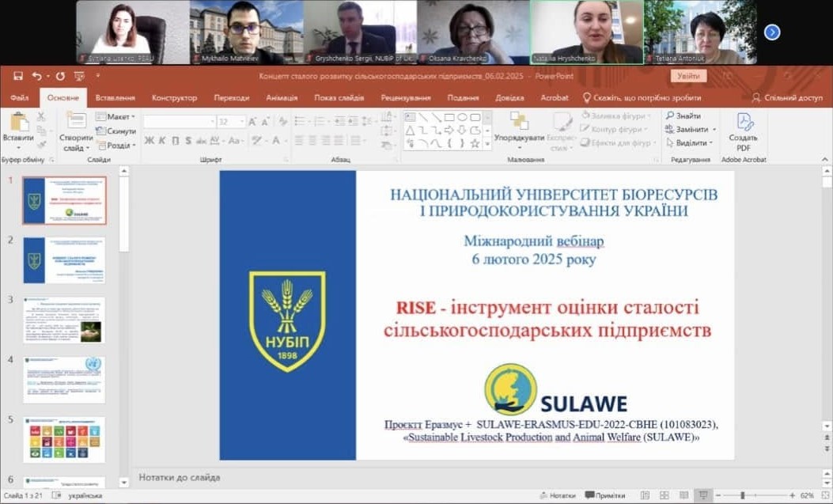Adjust the zoom slider handle
Image resolution: width=833 pixels, height=504 pixels.
pyautogui.click(x=742, y=495)
